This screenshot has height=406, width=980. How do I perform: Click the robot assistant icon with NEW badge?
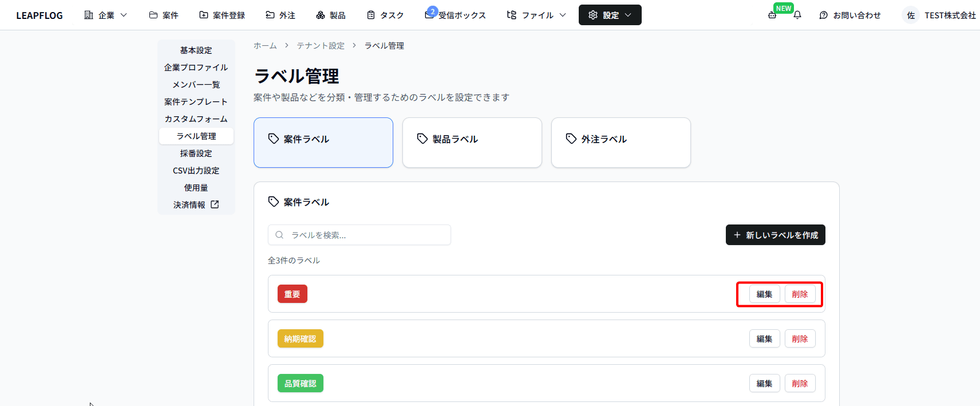coord(772,15)
